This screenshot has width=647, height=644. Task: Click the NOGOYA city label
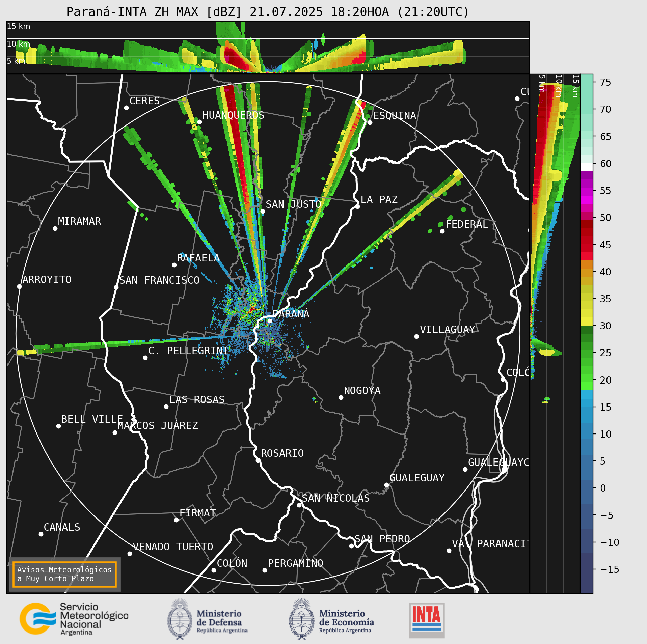(362, 390)
